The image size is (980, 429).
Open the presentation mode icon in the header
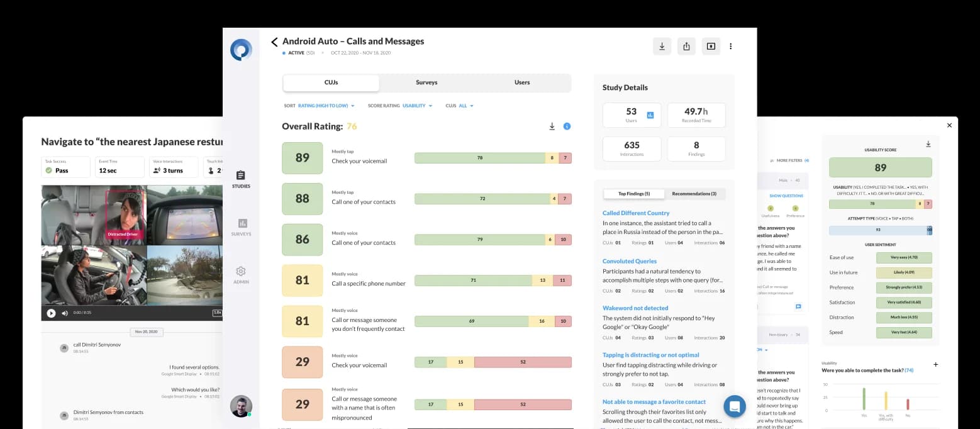[711, 46]
